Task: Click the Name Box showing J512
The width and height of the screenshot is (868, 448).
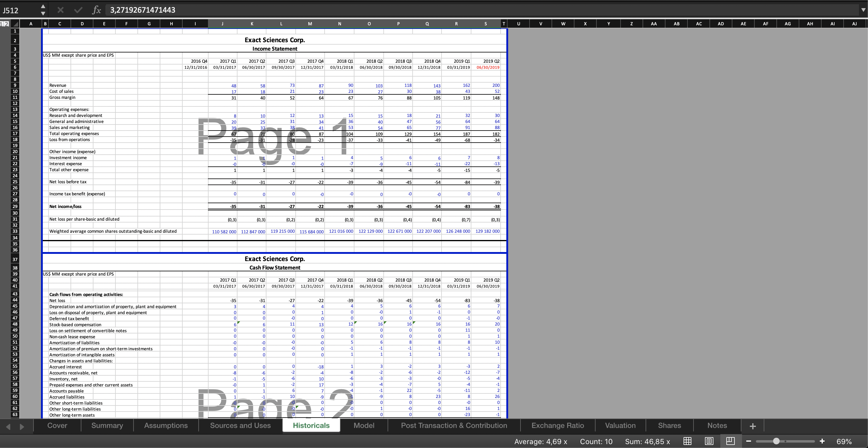Action: pos(20,11)
